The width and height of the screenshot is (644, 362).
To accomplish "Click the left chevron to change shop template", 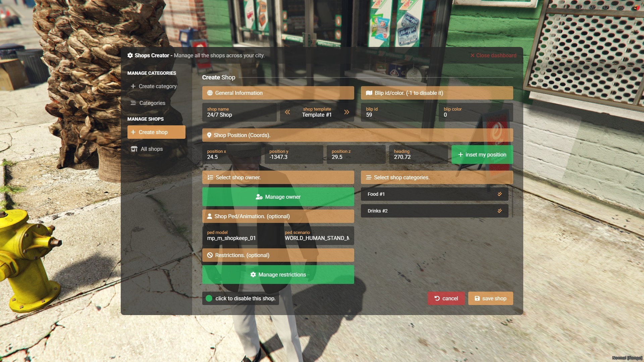I will tap(287, 112).
